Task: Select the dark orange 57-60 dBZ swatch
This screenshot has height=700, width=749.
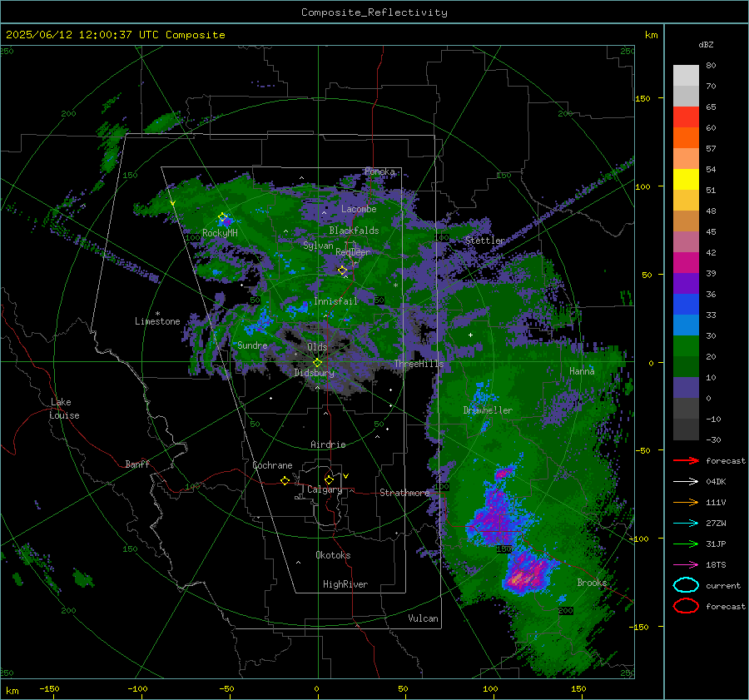Action: [x=686, y=137]
